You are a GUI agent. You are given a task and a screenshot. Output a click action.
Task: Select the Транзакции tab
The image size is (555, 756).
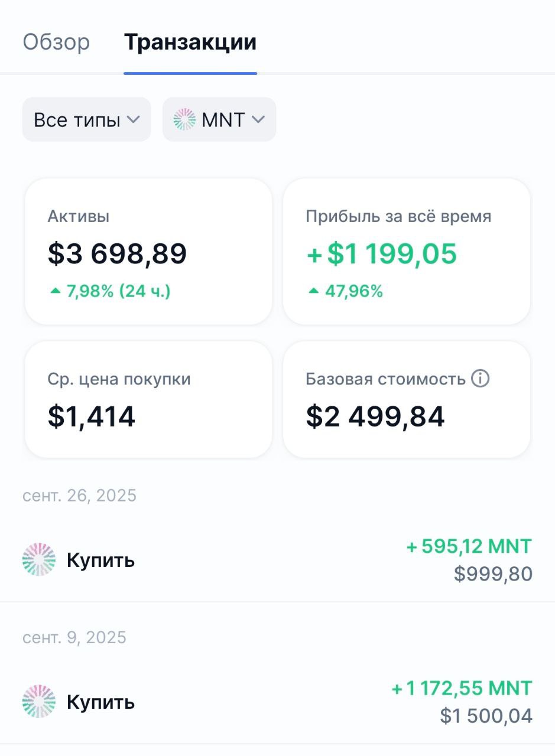pos(190,43)
